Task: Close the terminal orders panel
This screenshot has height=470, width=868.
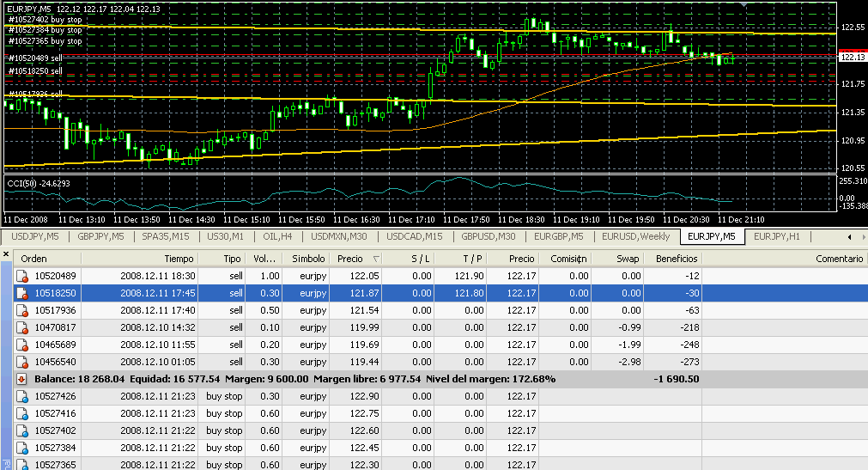Action: pos(6,254)
